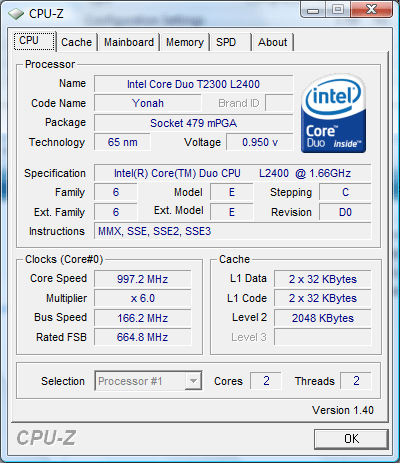Maximize the CPU-Z window

pyautogui.click(x=338, y=9)
